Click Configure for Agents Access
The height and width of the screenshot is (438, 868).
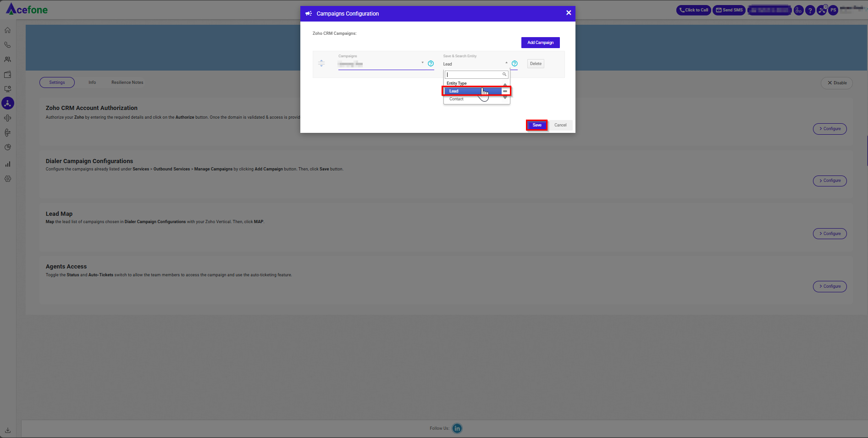pyautogui.click(x=829, y=286)
